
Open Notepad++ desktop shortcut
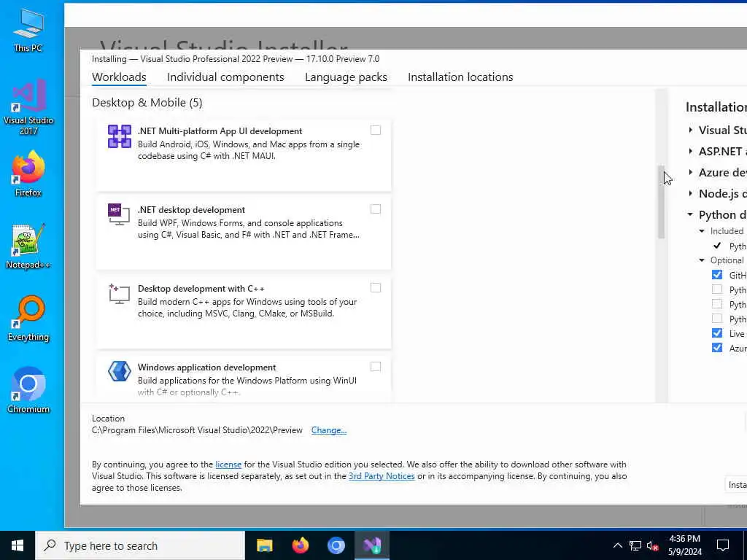coord(28,246)
